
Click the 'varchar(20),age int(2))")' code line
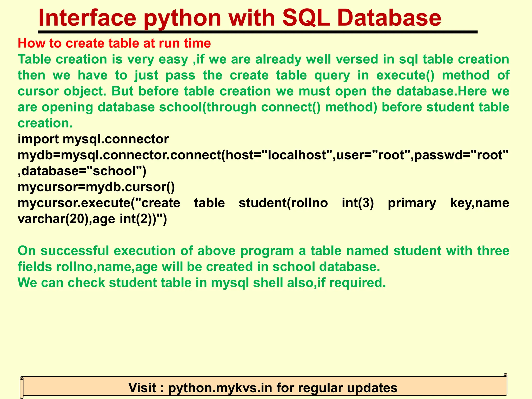92,219
